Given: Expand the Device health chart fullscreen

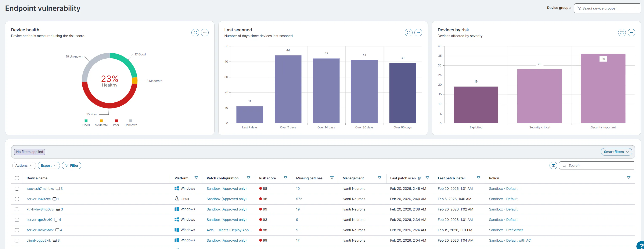Looking at the screenshot, I should 195,32.
